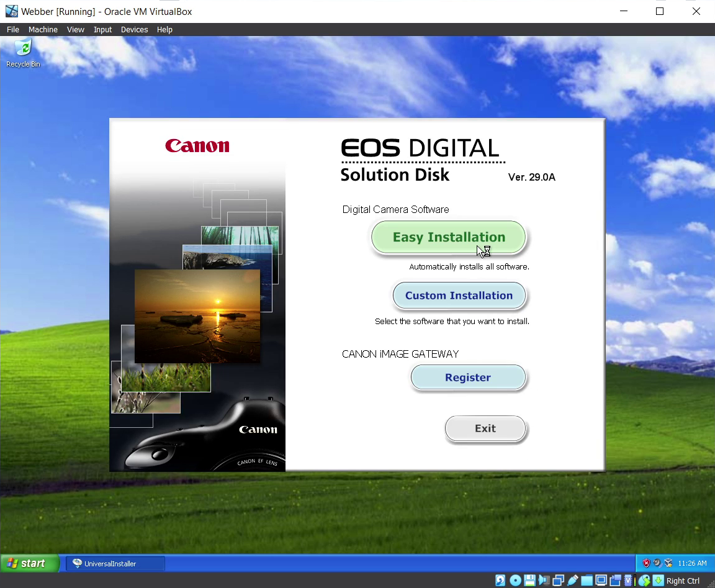
Task: Exit the Canon installer
Action: (485, 428)
